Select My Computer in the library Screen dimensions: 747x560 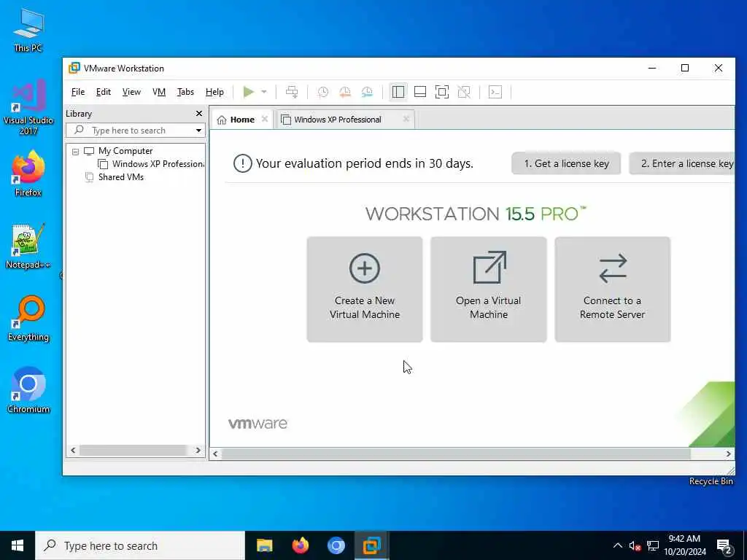pos(125,151)
